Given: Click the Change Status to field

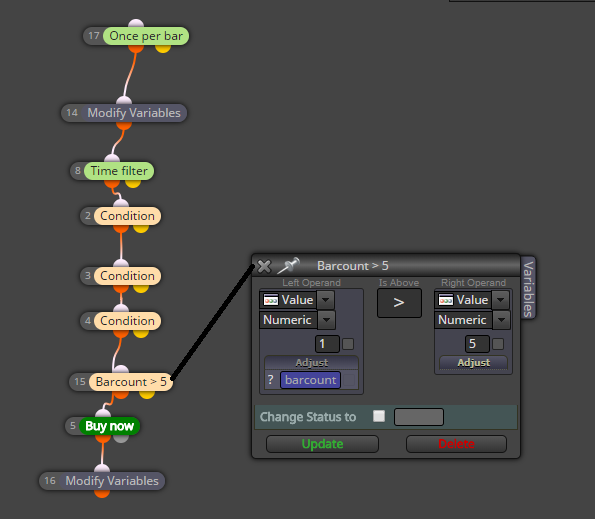Looking at the screenshot, I should coord(419,417).
